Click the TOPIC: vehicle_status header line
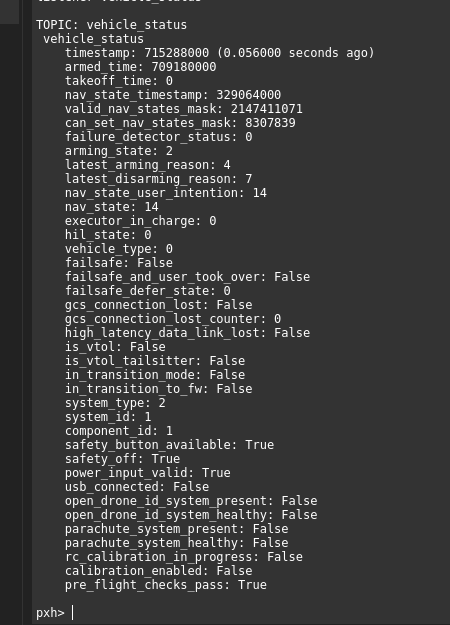Image resolution: width=450 pixels, height=625 pixels. click(111, 25)
